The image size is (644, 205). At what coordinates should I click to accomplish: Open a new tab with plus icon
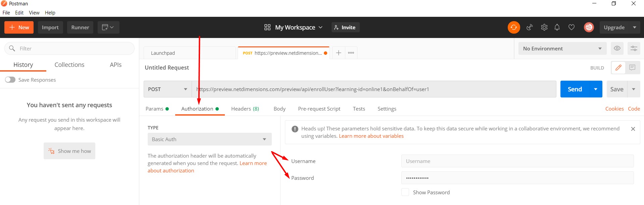[339, 53]
